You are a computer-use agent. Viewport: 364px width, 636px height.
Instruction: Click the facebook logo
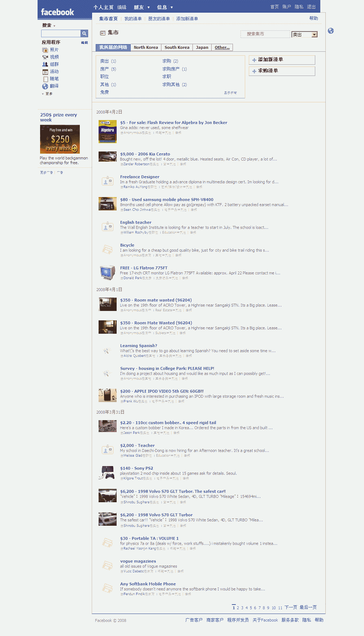[57, 12]
